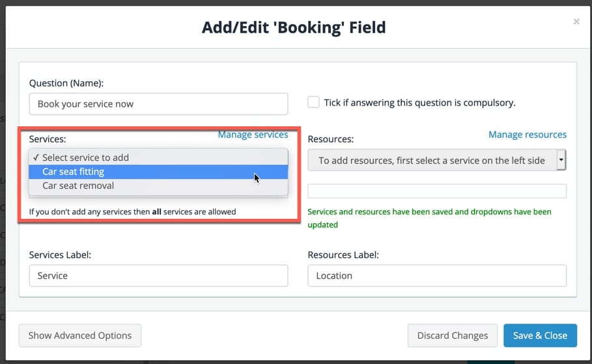Click the Resources Label Location field
Screen dimensions: 592x364
tap(437, 275)
